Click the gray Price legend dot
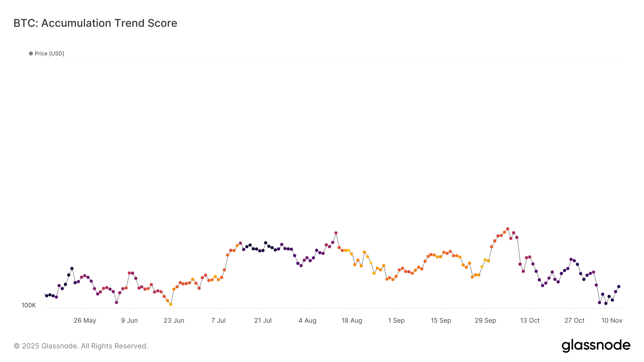 pos(31,54)
